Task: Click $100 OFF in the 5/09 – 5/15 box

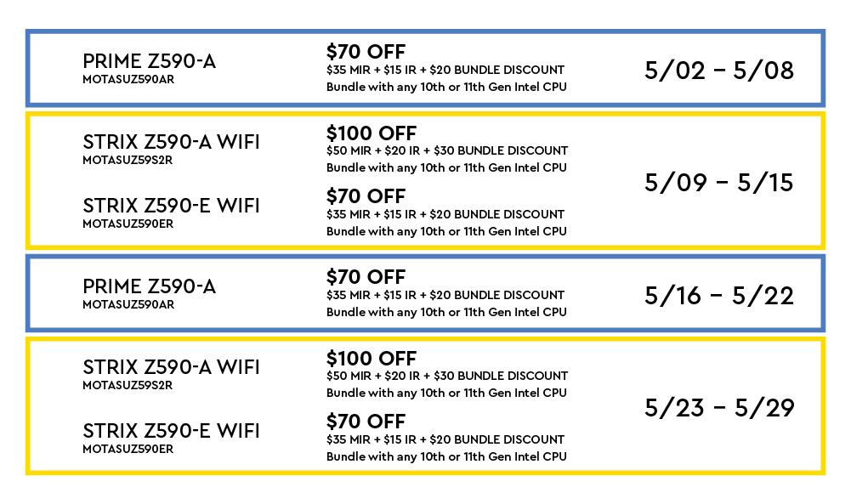Action: click(372, 133)
